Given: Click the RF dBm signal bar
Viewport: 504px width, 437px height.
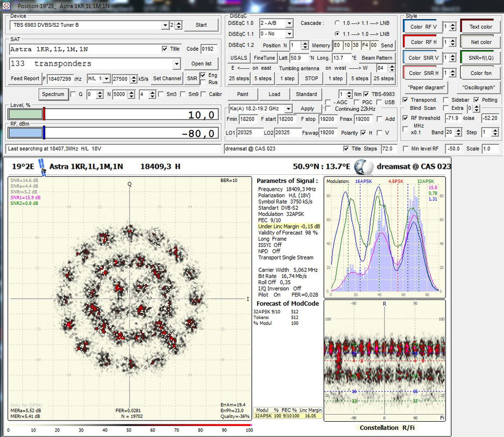Looking at the screenshot, I should tap(113, 133).
